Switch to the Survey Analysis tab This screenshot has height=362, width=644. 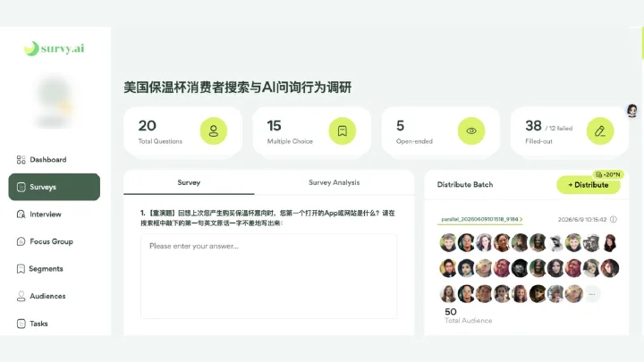tap(334, 182)
